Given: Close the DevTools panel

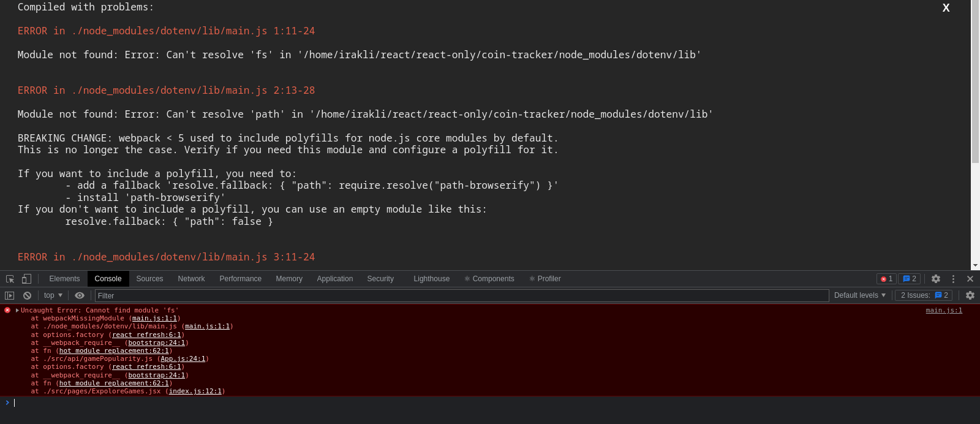Looking at the screenshot, I should 970,279.
